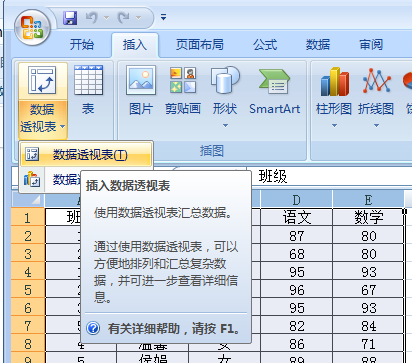Select column D header
Viewport: 412px width, 363px height.
click(296, 200)
